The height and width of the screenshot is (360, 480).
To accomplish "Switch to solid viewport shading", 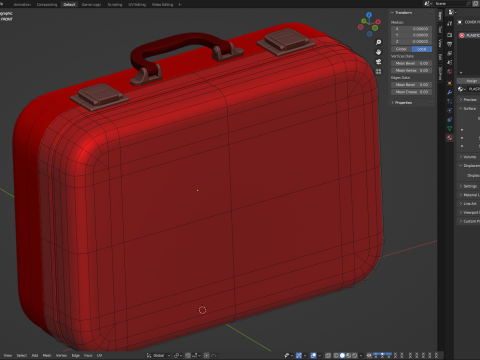I will tap(342, 356).
